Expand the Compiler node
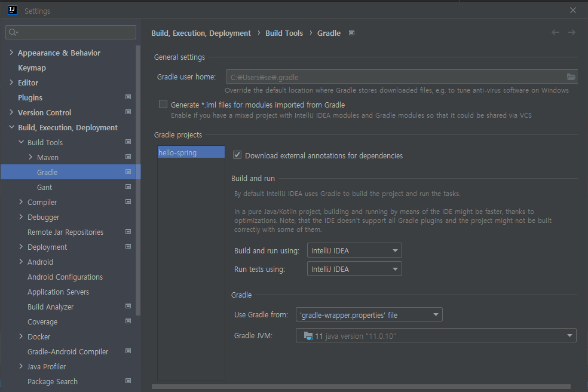Image resolution: width=588 pixels, height=392 pixels. [x=21, y=202]
